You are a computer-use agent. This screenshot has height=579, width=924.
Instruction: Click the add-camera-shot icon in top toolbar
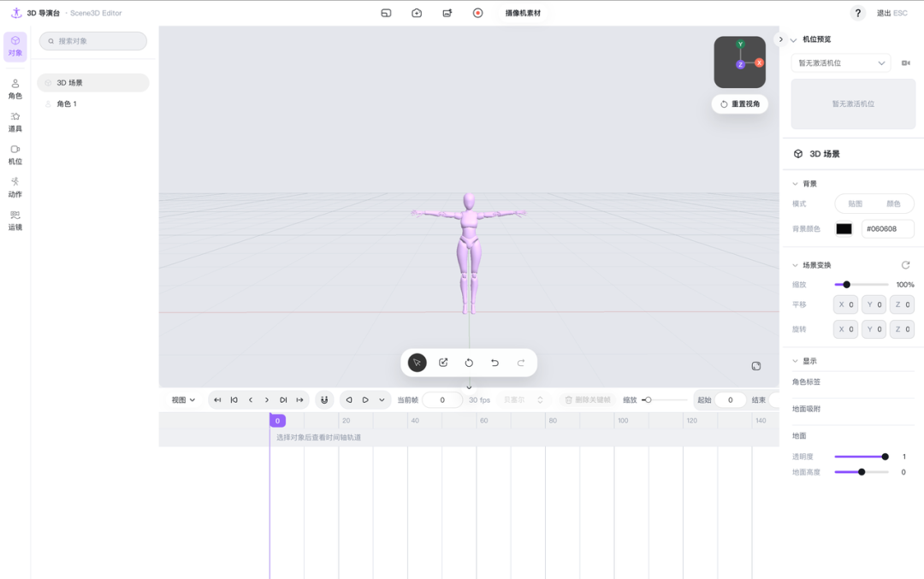(x=417, y=13)
